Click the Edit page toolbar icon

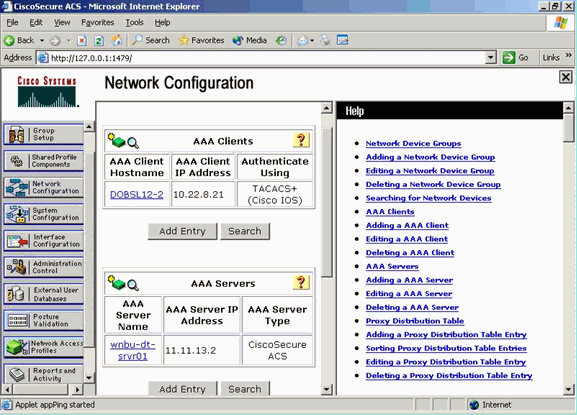[x=343, y=40]
